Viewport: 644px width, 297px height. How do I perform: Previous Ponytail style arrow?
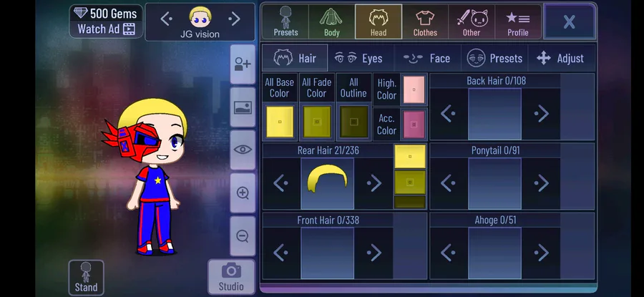tap(449, 183)
